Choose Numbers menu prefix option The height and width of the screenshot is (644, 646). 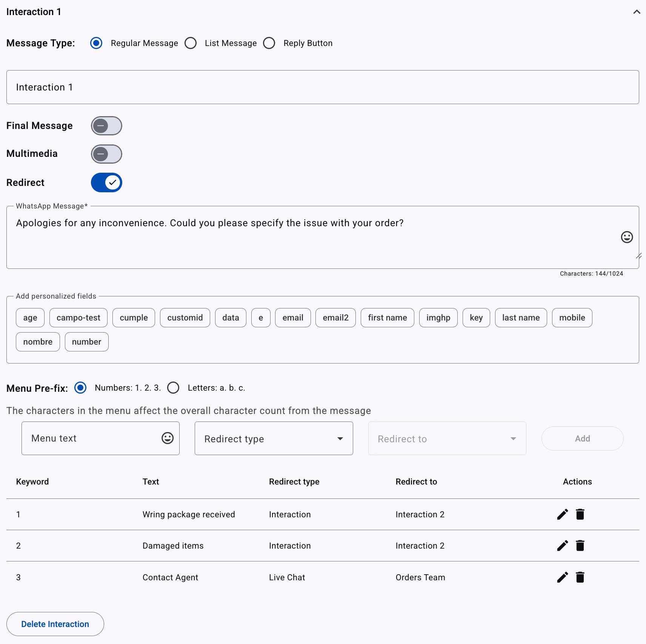[x=80, y=388]
